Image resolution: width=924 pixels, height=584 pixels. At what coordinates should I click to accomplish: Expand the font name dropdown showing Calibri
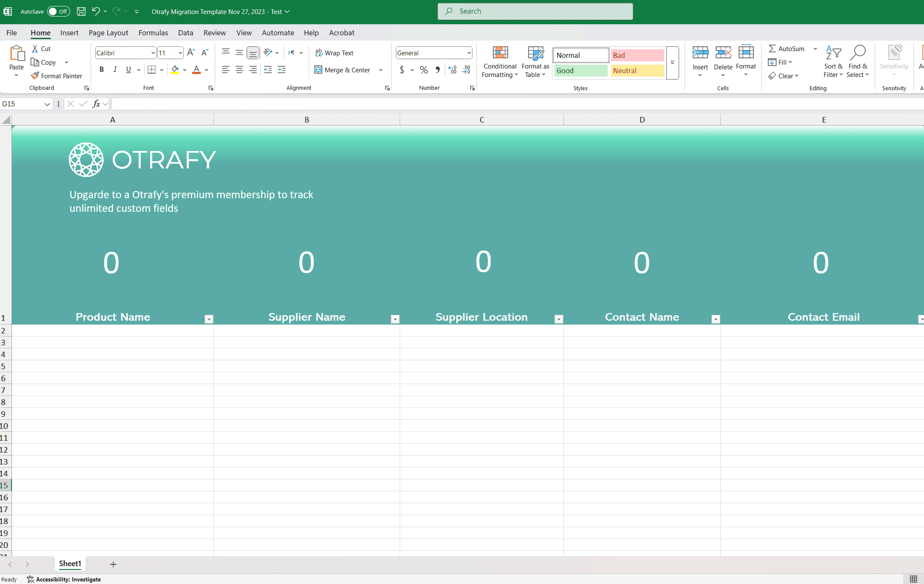click(153, 53)
